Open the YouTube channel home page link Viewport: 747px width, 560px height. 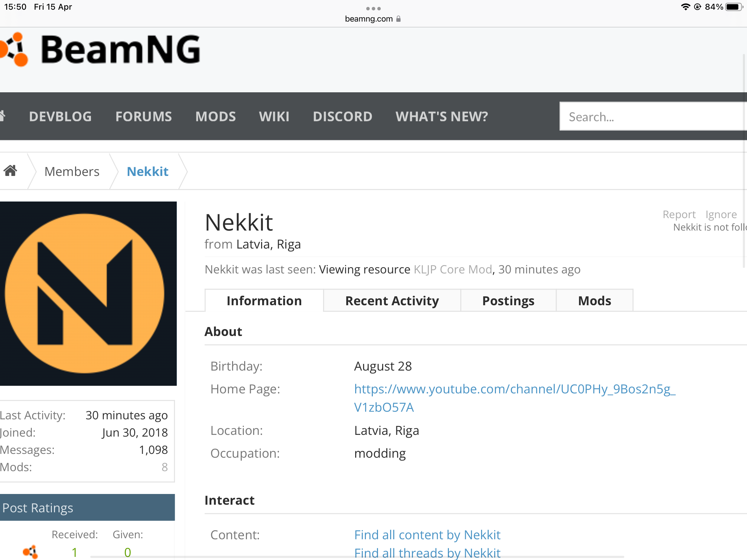point(515,398)
